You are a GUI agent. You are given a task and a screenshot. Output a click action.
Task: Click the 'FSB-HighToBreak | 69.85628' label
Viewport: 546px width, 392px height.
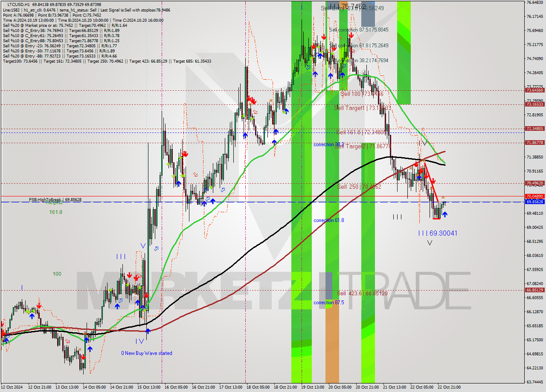coord(55,199)
